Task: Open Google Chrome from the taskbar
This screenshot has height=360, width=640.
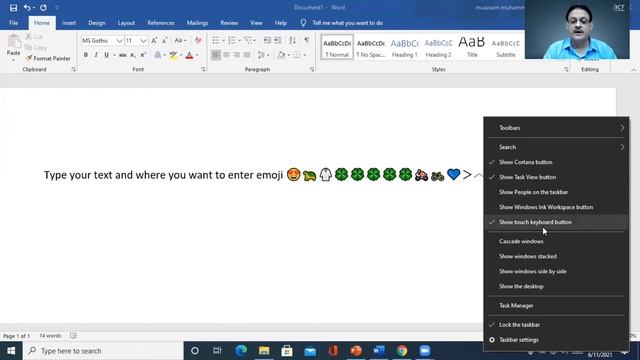Action: click(402, 351)
